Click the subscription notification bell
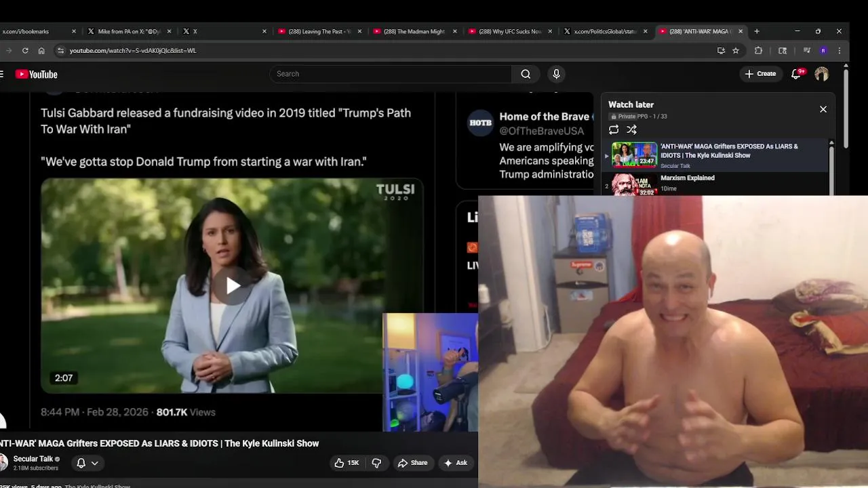The image size is (868, 488). 81,463
